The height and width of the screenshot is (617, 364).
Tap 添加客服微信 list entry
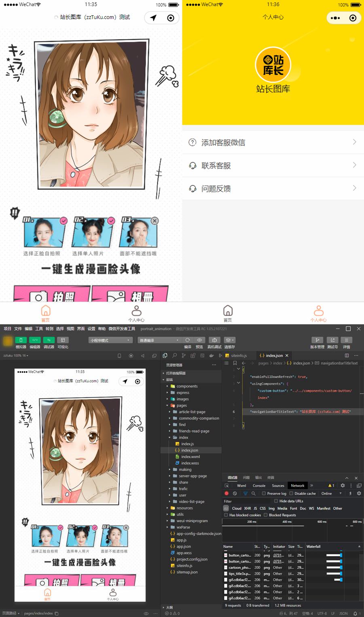pyautogui.click(x=273, y=143)
